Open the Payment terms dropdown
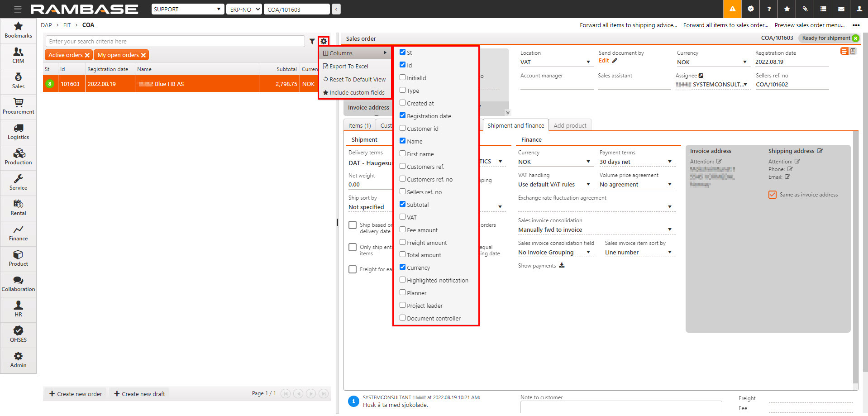868x416 pixels. (636, 161)
